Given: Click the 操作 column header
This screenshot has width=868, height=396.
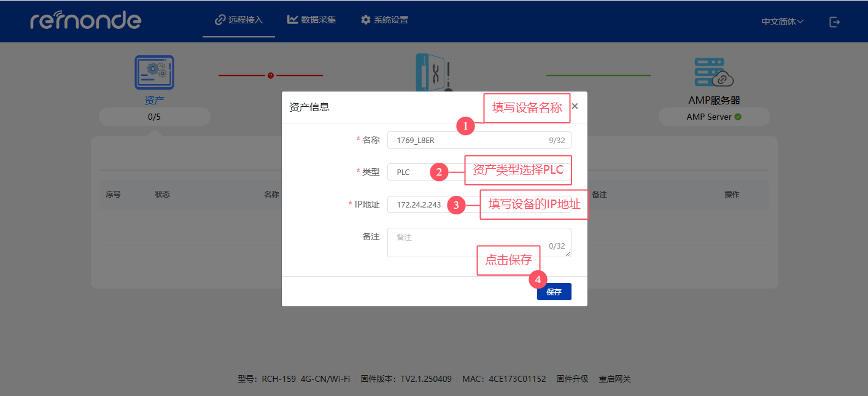Looking at the screenshot, I should (x=732, y=194).
